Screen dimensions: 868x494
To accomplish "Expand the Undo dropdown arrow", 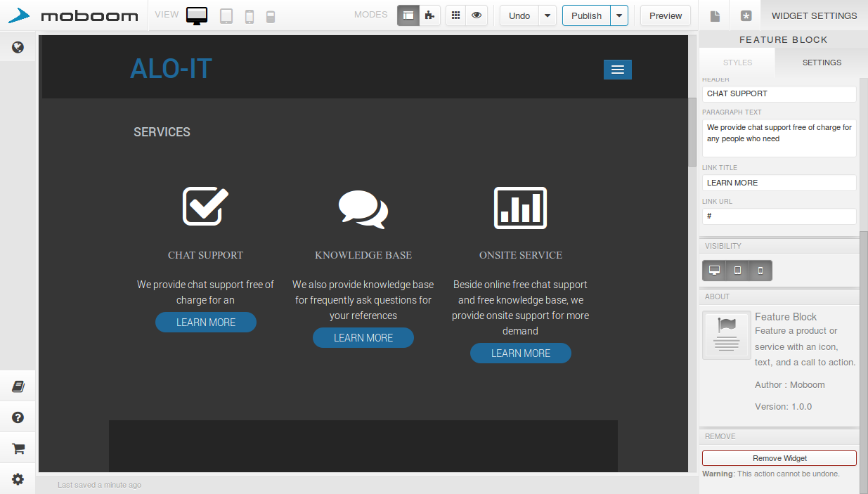I will point(548,15).
